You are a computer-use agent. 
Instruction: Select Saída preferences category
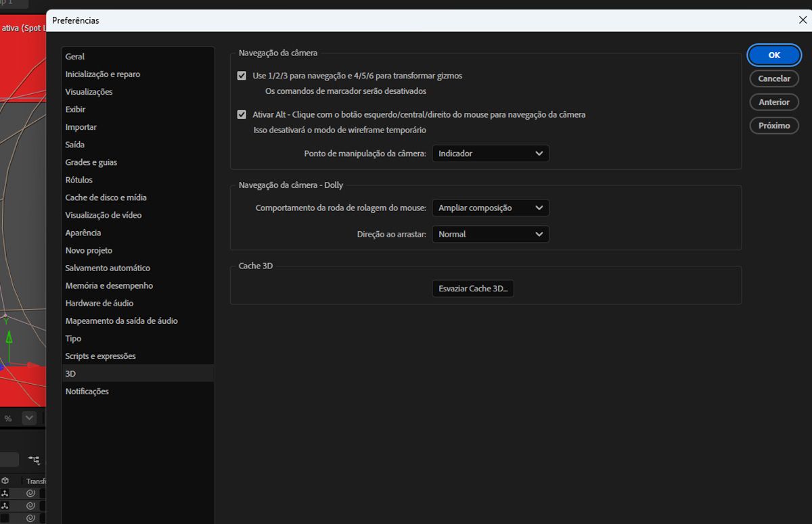coord(137,145)
